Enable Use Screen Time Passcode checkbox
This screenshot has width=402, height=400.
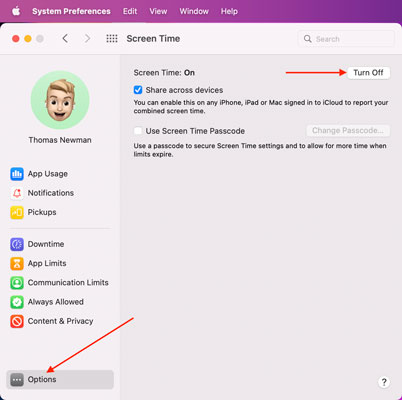138,131
